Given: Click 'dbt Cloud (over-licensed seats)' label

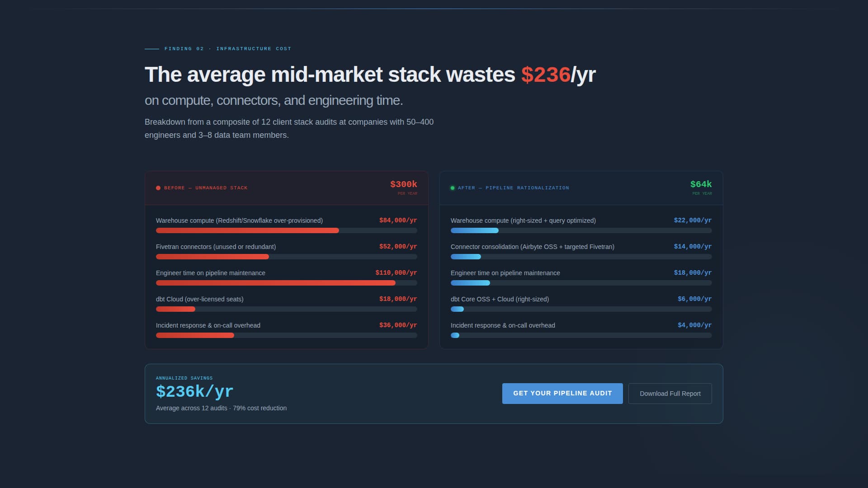Looking at the screenshot, I should (199, 299).
